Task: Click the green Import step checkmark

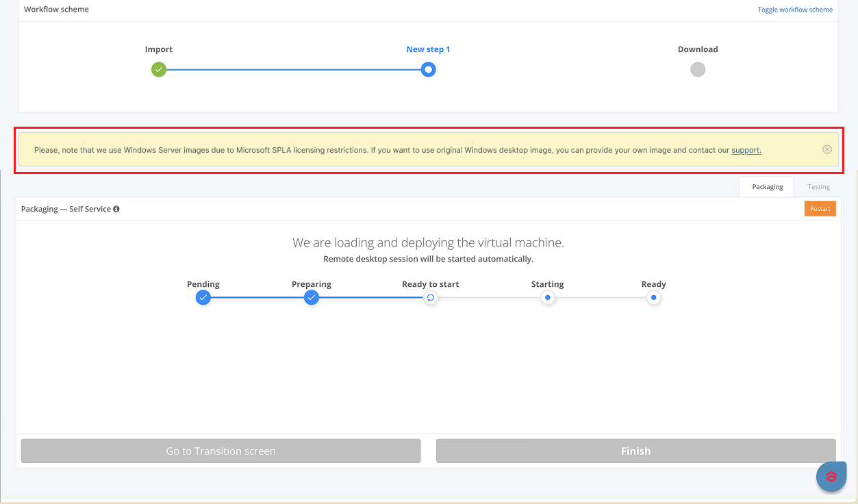Action: [x=159, y=70]
